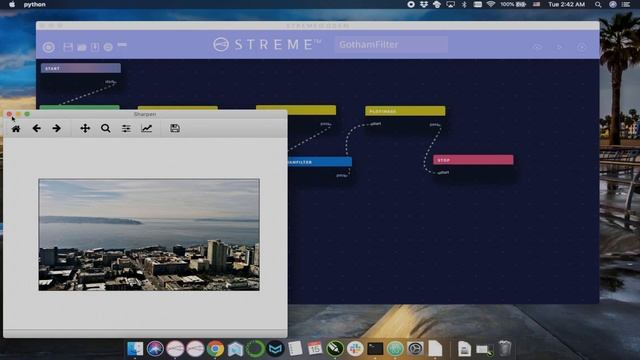The width and height of the screenshot is (640, 360).
Task: Open the Trash from the dock
Action: [x=505, y=348]
